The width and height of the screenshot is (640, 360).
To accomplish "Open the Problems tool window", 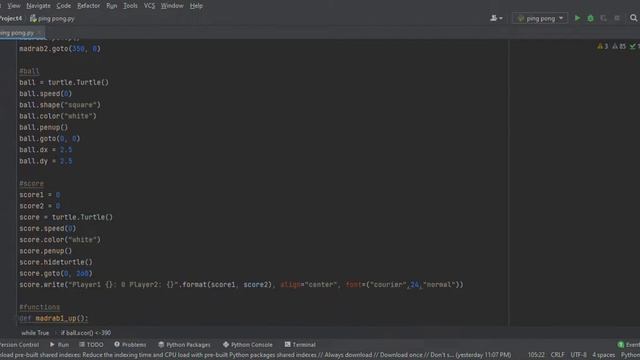I will (x=130, y=345).
